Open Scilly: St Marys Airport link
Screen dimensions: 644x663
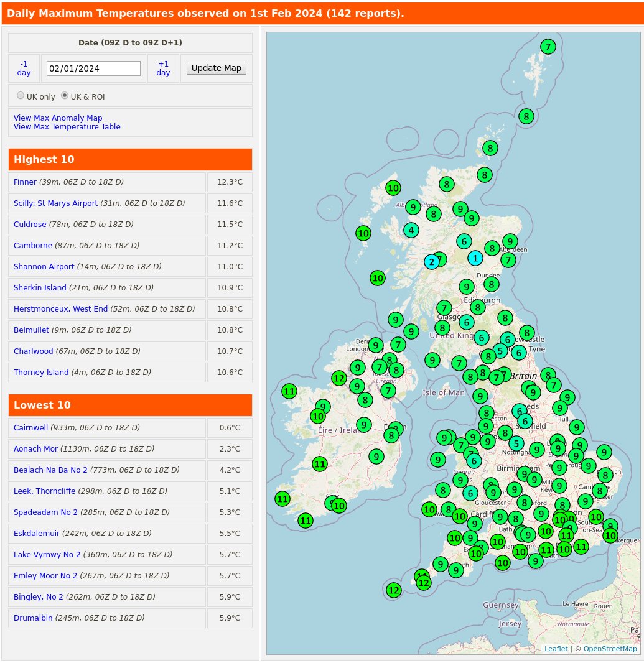tap(55, 203)
